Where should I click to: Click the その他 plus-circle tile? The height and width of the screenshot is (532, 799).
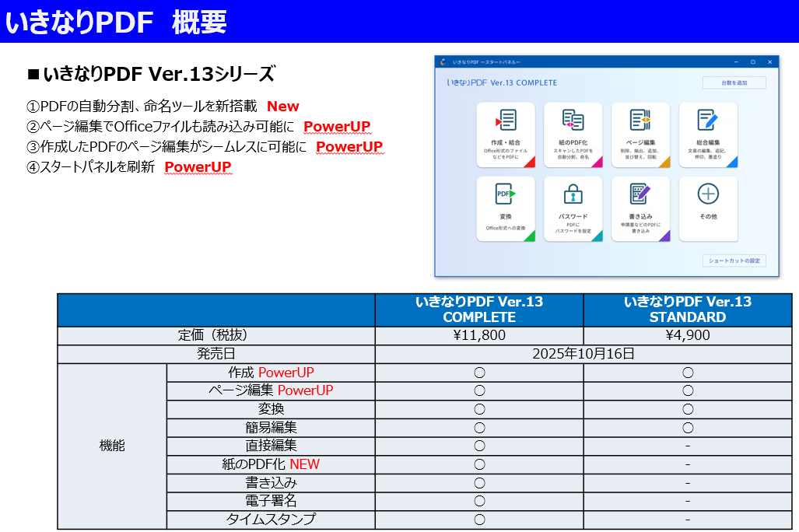pos(708,208)
